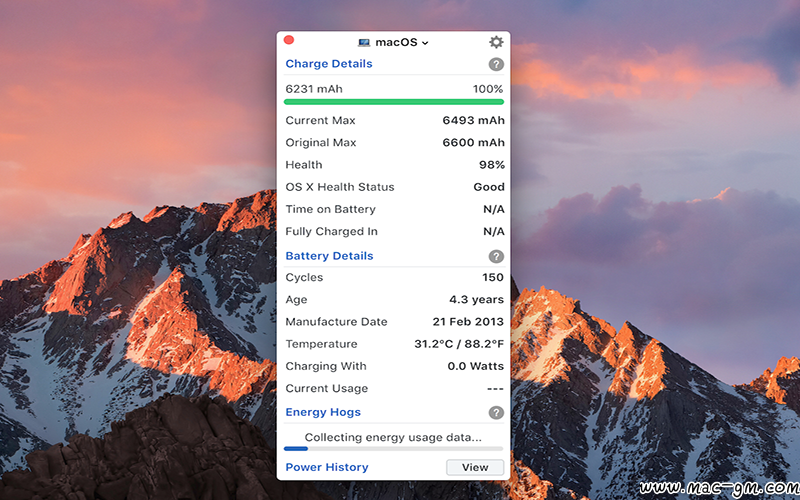Viewport: 800px width, 500px height.
Task: Click the Power History label
Action: point(327,467)
